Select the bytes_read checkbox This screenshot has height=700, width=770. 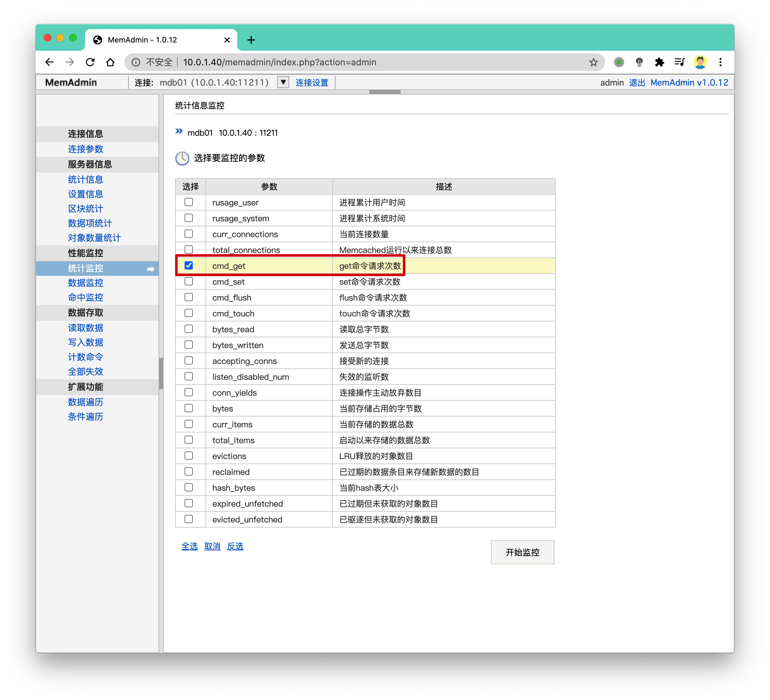pos(189,329)
